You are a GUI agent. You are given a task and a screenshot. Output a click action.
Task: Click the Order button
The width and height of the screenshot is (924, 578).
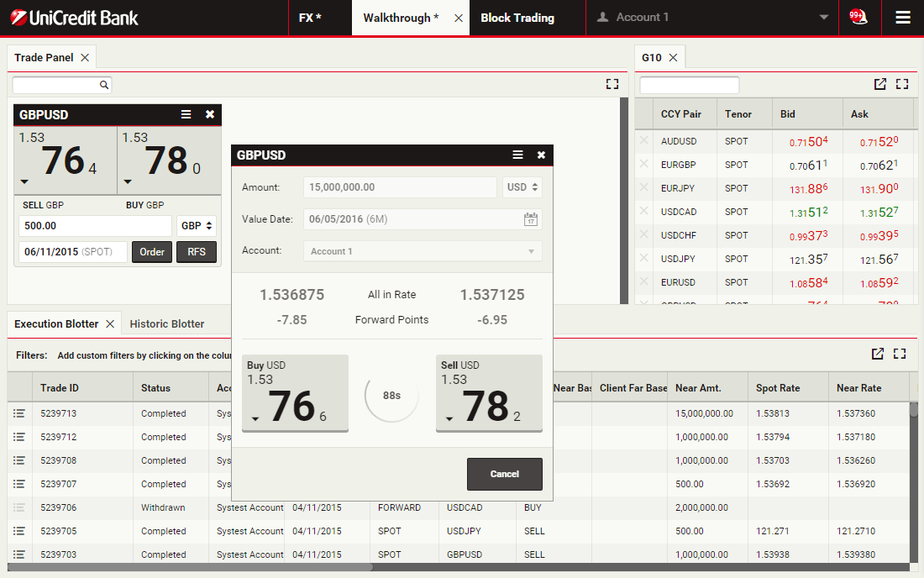[152, 252]
